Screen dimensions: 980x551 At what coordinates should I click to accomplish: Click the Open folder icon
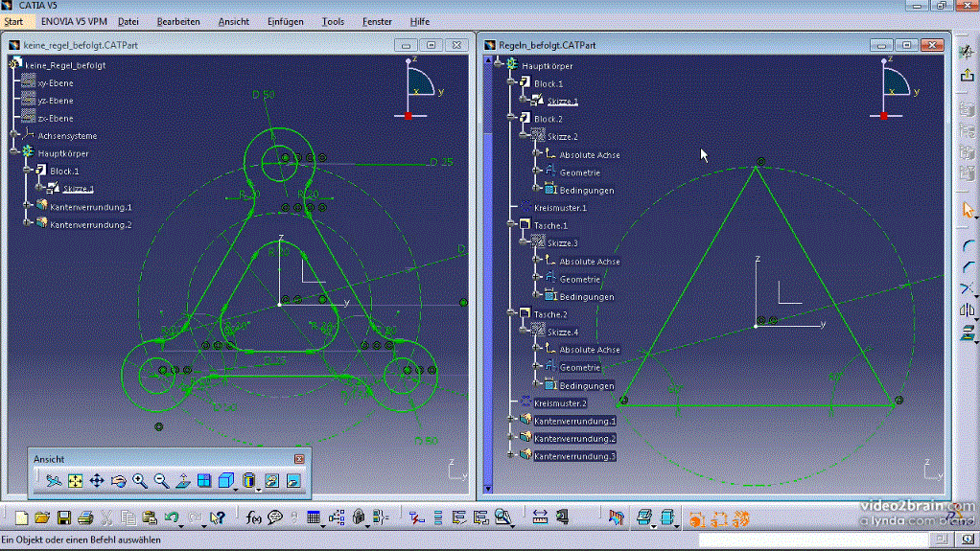click(x=42, y=517)
